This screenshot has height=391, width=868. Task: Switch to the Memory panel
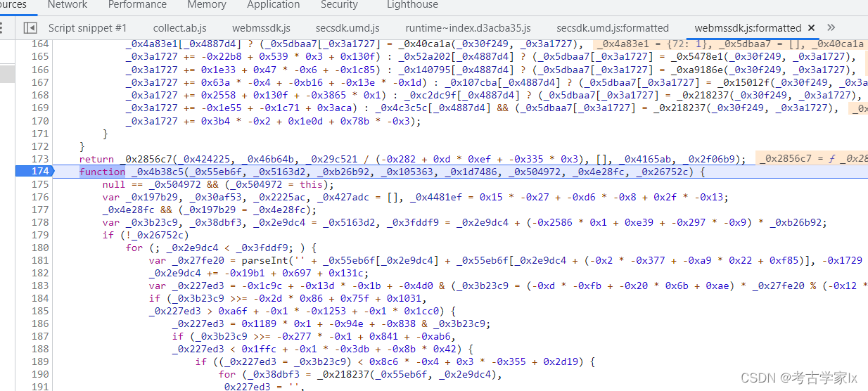[207, 4]
